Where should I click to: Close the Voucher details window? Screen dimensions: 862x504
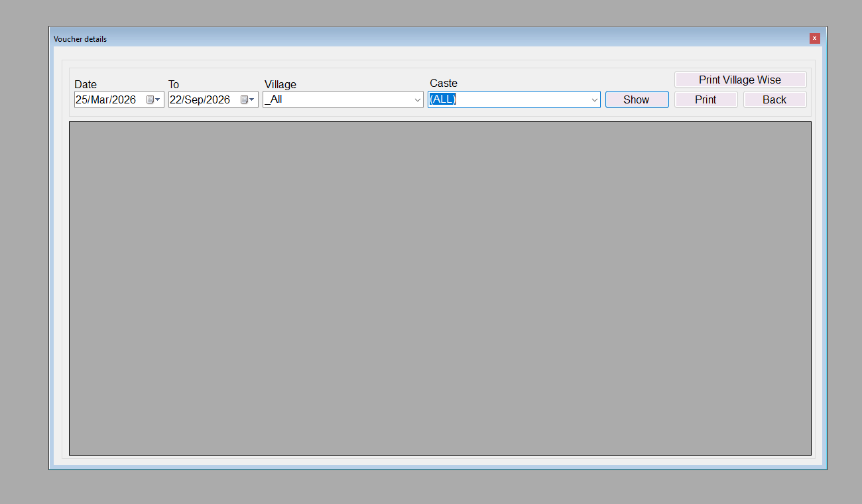tap(815, 38)
